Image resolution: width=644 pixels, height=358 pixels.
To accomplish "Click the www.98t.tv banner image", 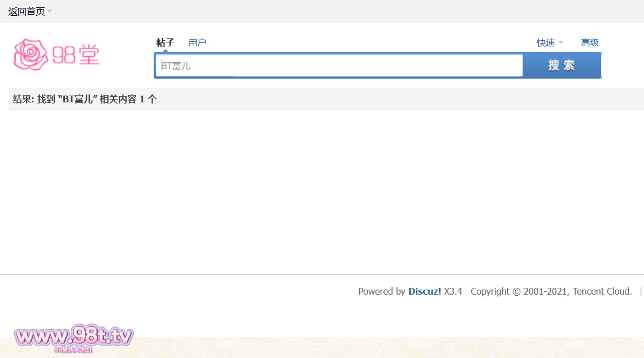I will 73,337.
